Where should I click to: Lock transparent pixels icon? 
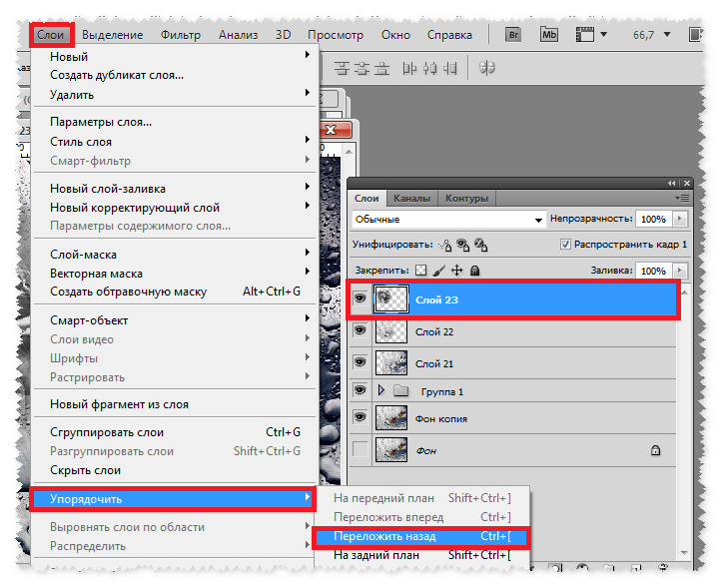(x=420, y=271)
